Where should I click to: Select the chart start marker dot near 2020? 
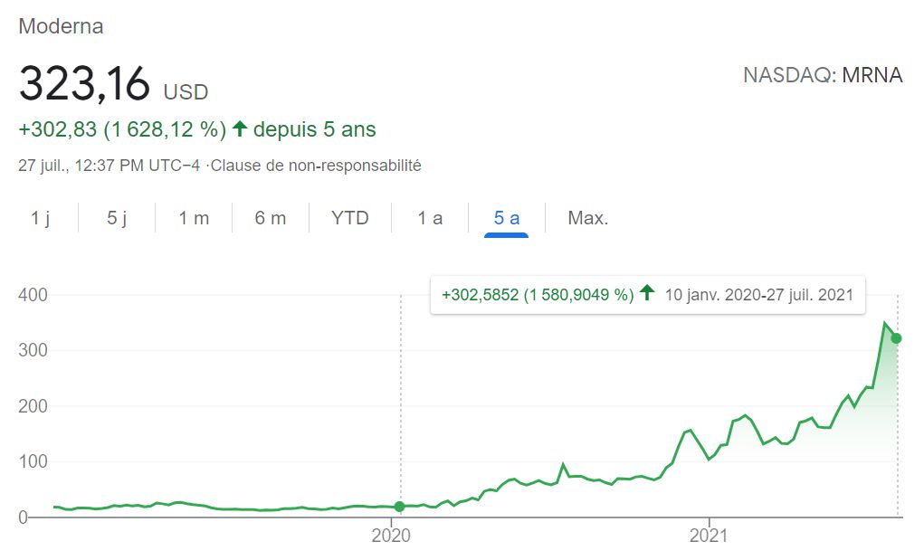pyautogui.click(x=399, y=507)
